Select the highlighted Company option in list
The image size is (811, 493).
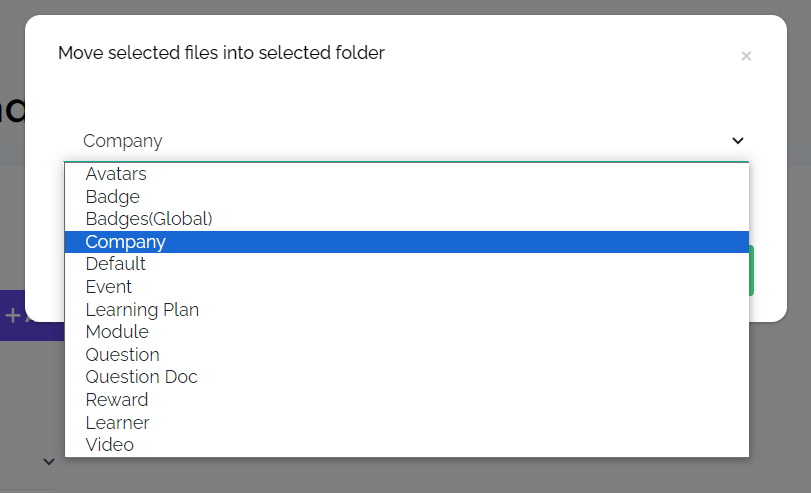(x=126, y=242)
